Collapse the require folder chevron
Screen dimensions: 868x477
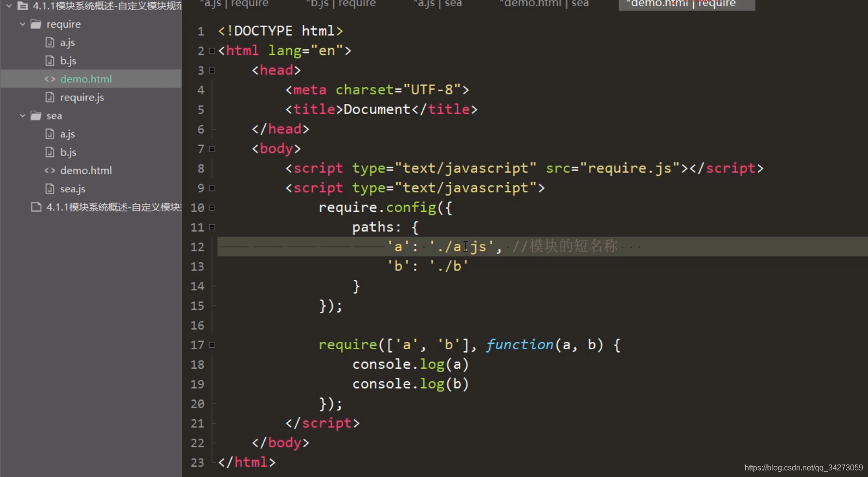[x=22, y=24]
